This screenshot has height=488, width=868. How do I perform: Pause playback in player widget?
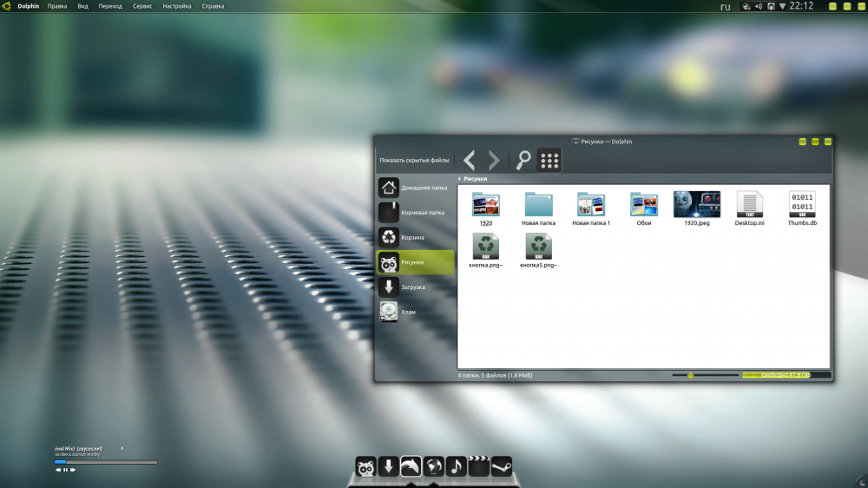coord(65,470)
